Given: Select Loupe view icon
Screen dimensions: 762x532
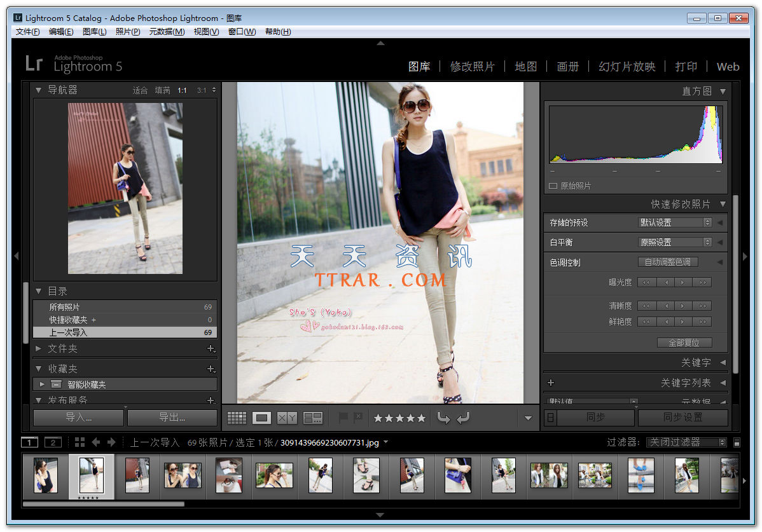Looking at the screenshot, I should point(261,418).
